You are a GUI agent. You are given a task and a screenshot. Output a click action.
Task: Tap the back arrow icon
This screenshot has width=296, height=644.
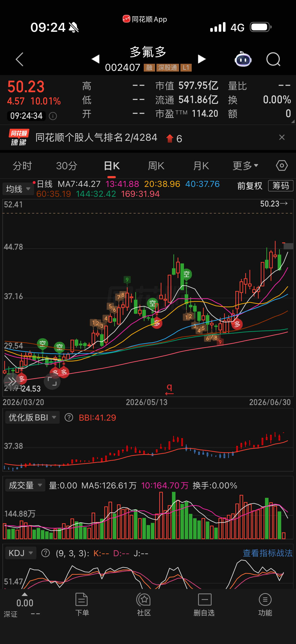click(x=19, y=59)
